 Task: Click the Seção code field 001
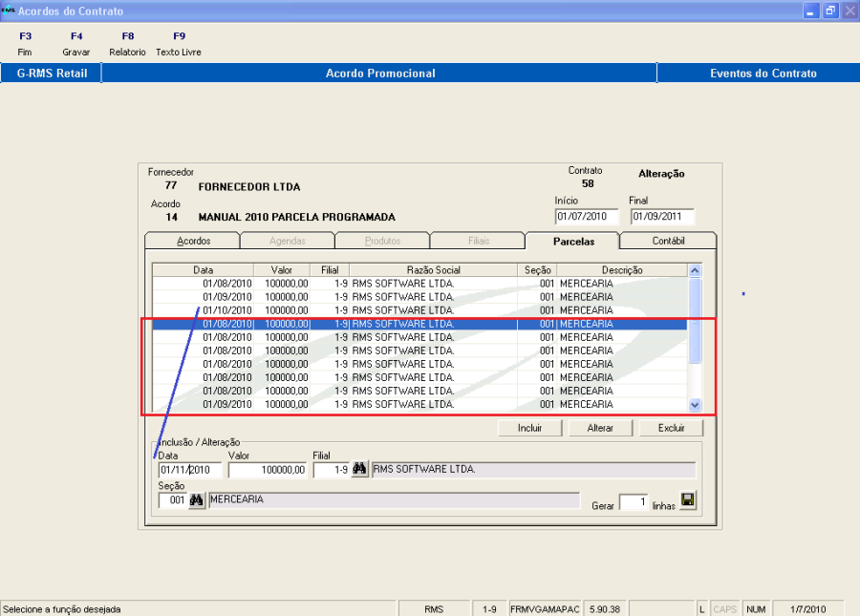(173, 499)
